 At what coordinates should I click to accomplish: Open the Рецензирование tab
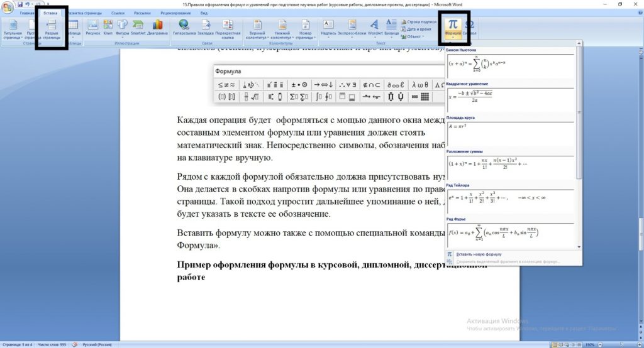click(174, 13)
